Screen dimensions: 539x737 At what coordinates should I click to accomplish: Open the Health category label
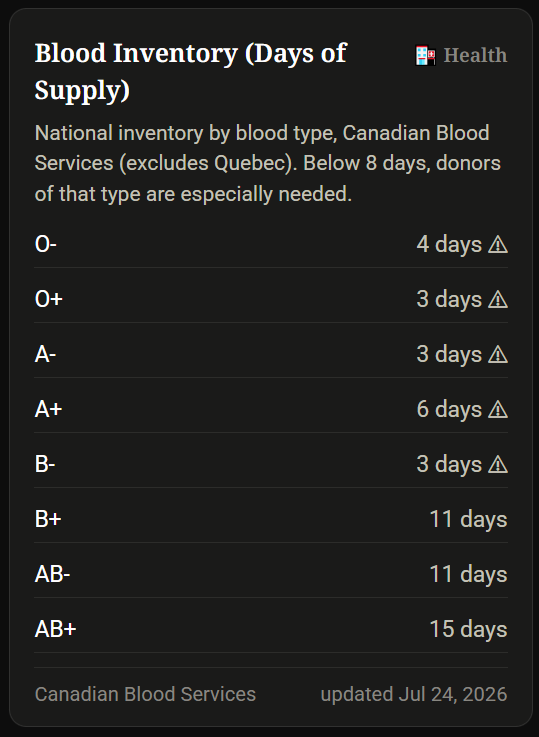pos(475,55)
